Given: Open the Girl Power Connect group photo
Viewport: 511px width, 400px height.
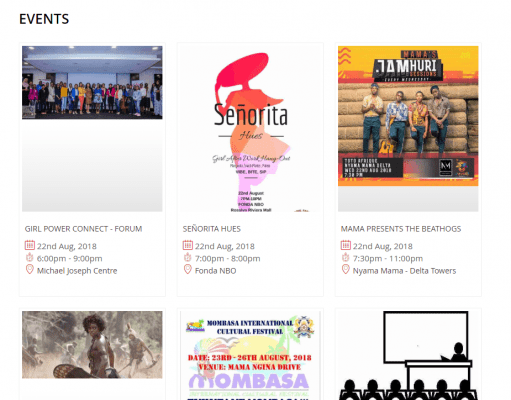Looking at the screenshot, I should tap(92, 83).
